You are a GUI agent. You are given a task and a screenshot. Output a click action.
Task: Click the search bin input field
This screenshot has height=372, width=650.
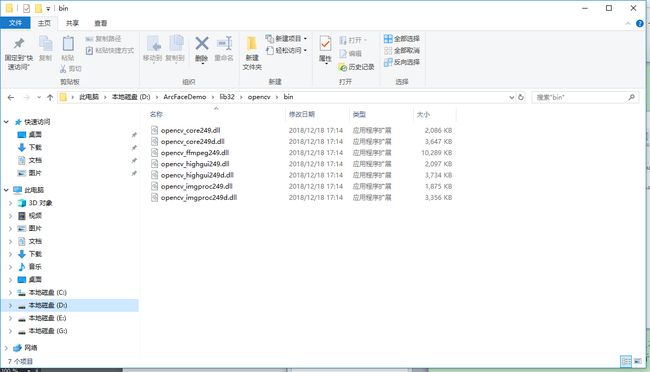(x=585, y=97)
